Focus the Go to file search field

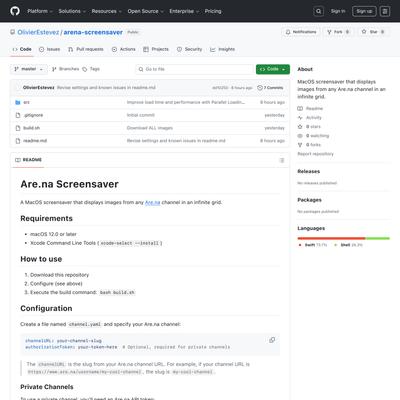(195, 69)
